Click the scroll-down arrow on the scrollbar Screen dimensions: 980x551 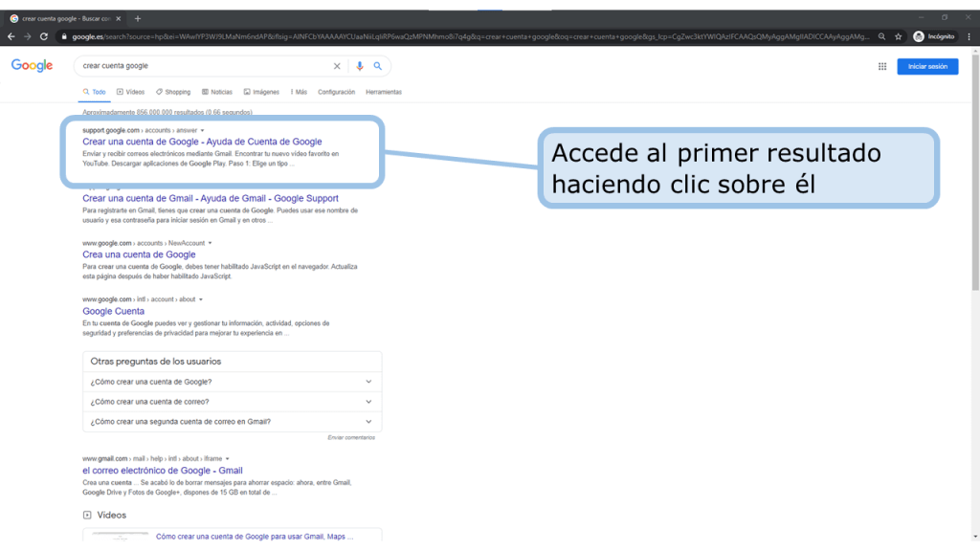(975, 537)
